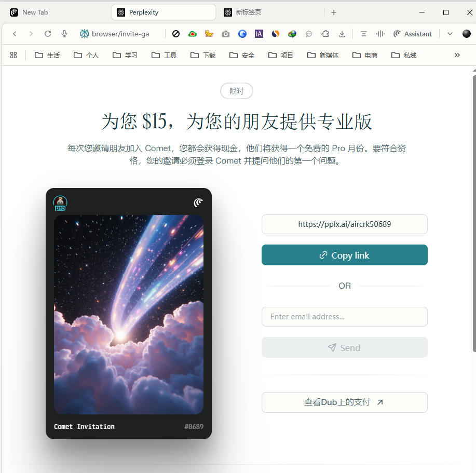Open the Assistant panel
Image resolution: width=476 pixels, height=473 pixels.
[x=413, y=34]
